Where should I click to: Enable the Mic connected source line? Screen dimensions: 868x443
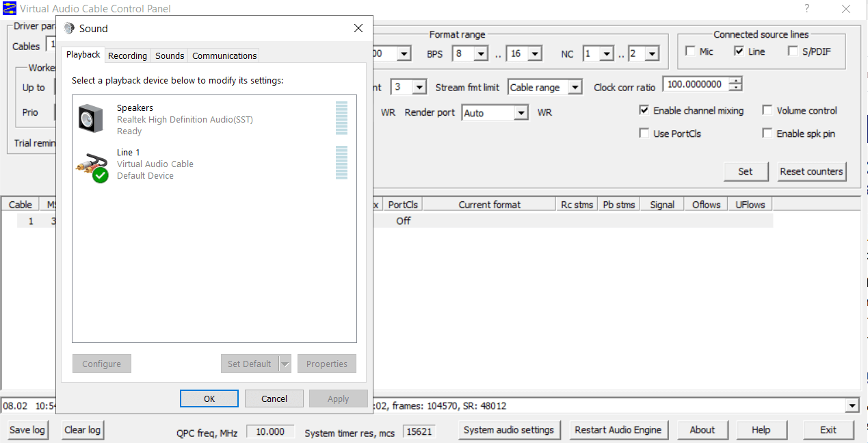tap(691, 51)
